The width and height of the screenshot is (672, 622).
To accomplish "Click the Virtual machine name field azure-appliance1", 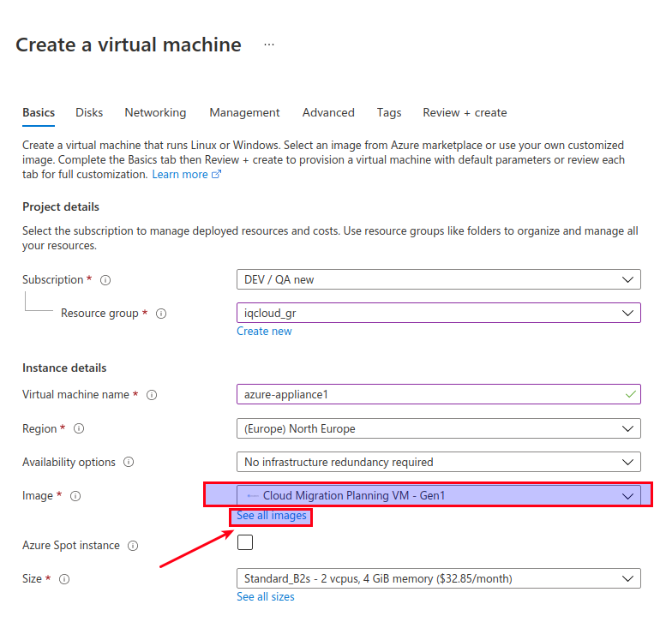I will pyautogui.click(x=439, y=394).
